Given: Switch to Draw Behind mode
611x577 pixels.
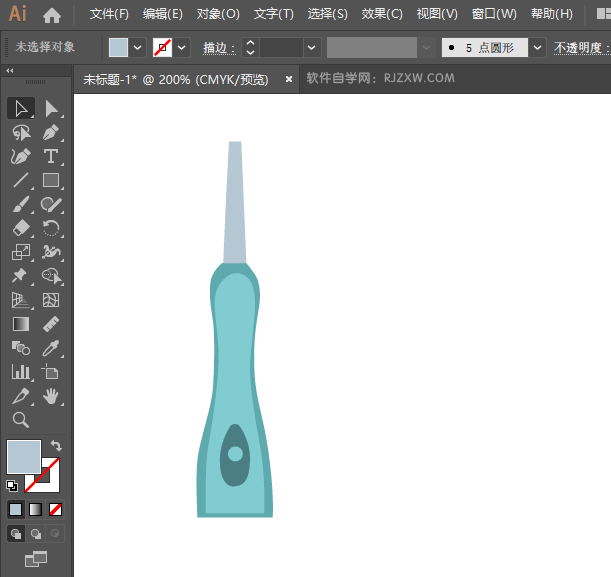Looking at the screenshot, I should 37,534.
